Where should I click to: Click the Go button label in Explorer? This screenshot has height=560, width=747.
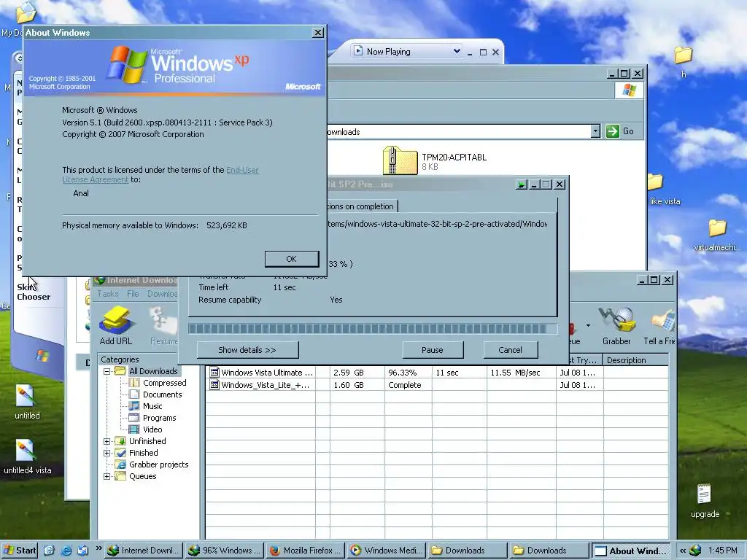point(628,131)
